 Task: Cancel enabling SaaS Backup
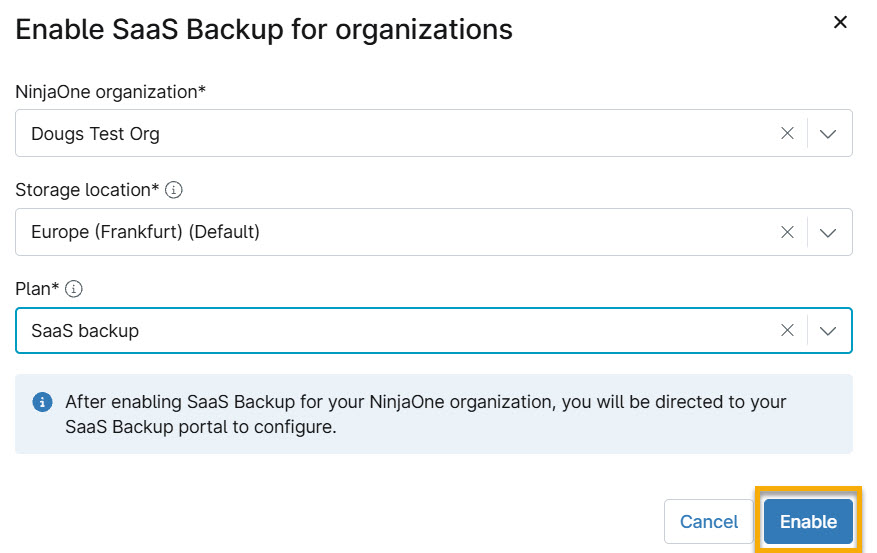click(709, 522)
